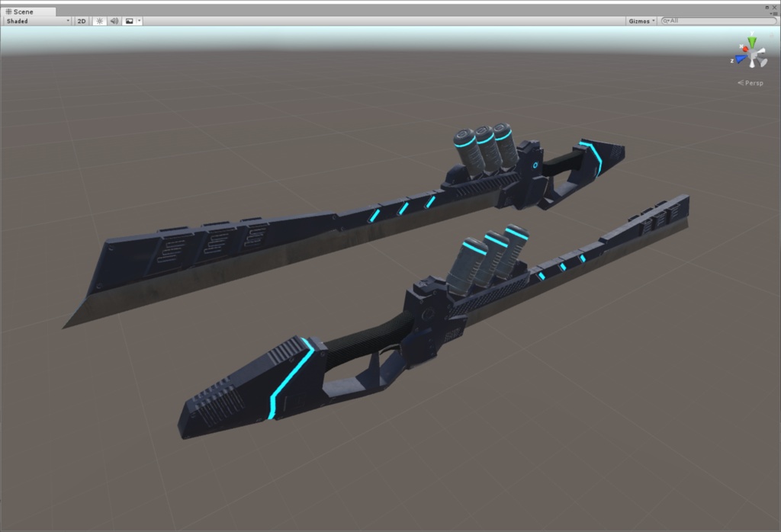Toggle 2D view mode
The width and height of the screenshot is (781, 532).
pos(81,21)
